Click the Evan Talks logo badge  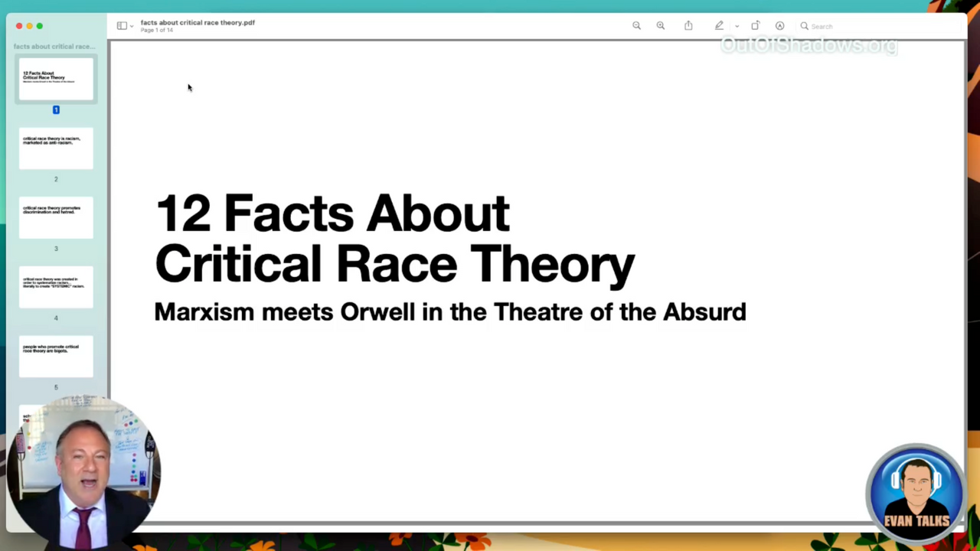[x=916, y=494]
